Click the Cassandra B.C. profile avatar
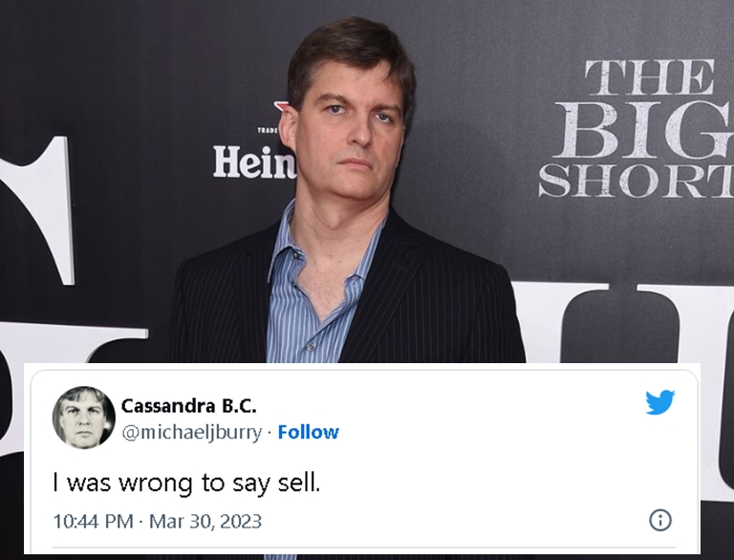734x560 pixels. click(83, 417)
